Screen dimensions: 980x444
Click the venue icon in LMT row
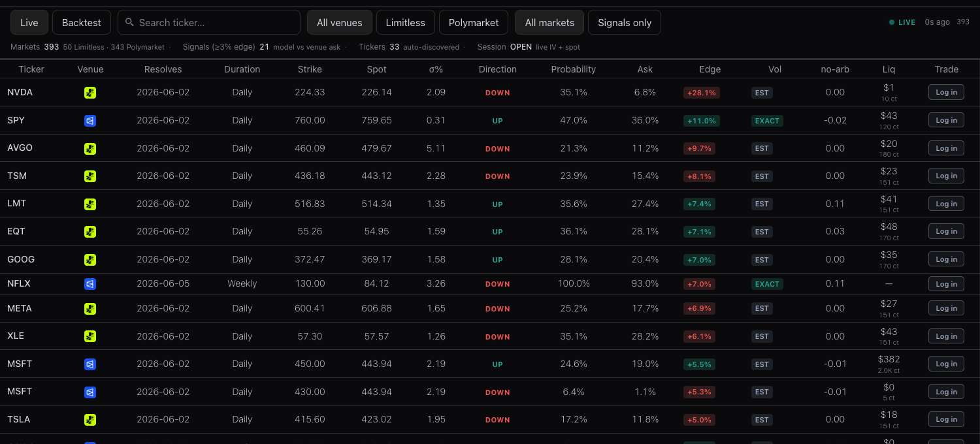[x=90, y=204]
